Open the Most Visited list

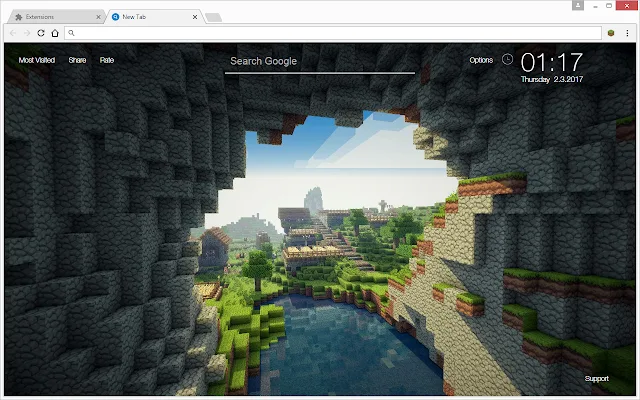click(x=37, y=60)
